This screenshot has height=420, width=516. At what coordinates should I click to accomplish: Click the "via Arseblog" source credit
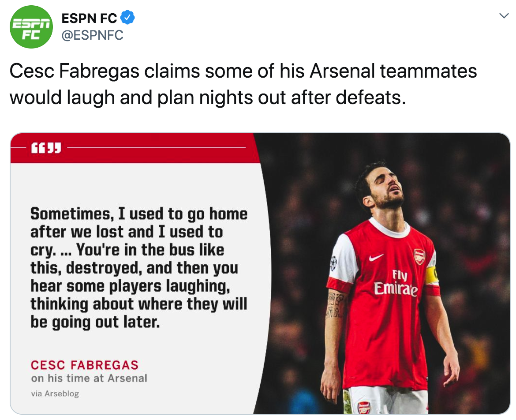55,393
